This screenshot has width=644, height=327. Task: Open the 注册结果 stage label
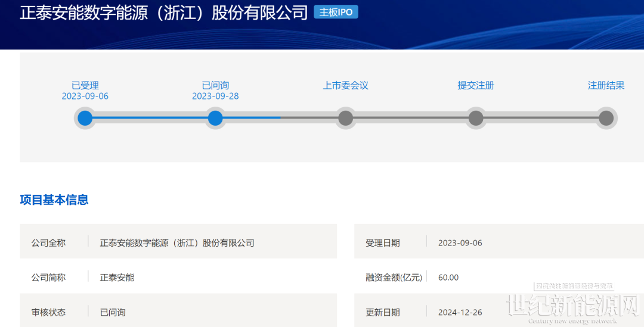click(606, 85)
